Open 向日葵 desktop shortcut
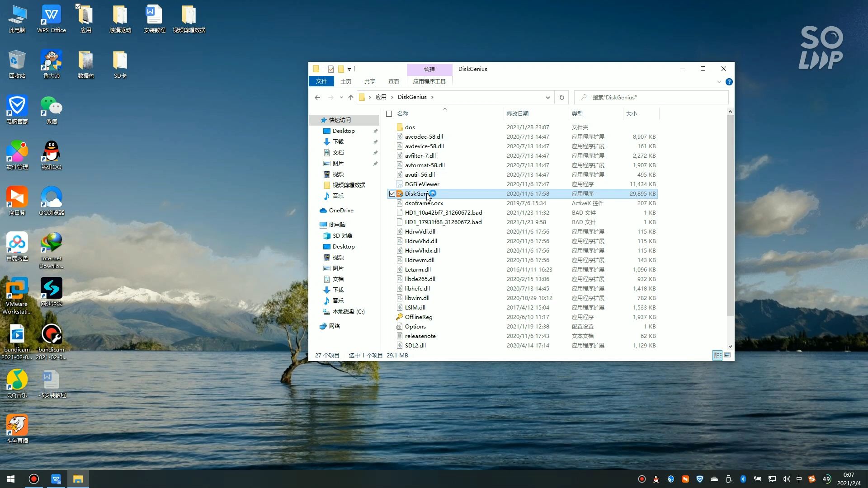868x488 pixels. (17, 201)
